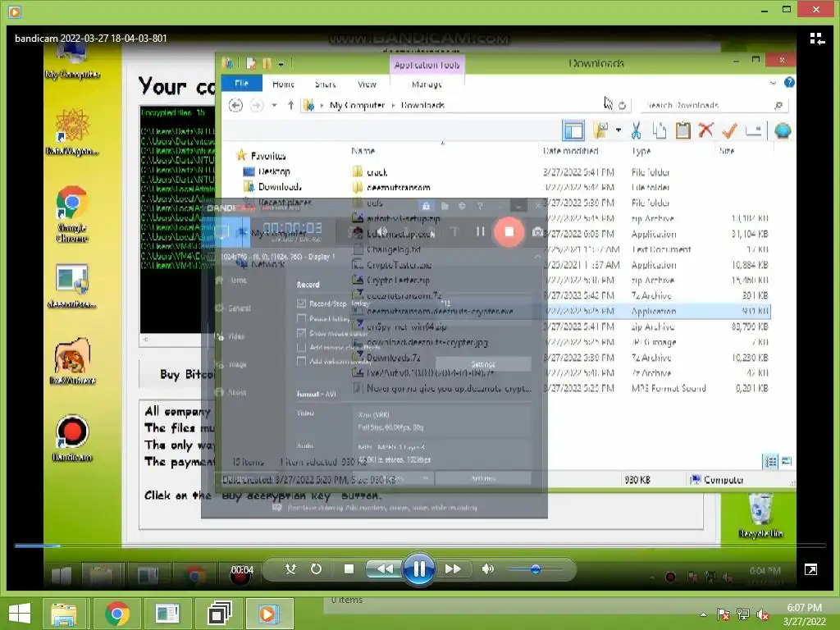
Task: Click the scissors cut icon in the Explorer toolbar
Action: tap(636, 130)
